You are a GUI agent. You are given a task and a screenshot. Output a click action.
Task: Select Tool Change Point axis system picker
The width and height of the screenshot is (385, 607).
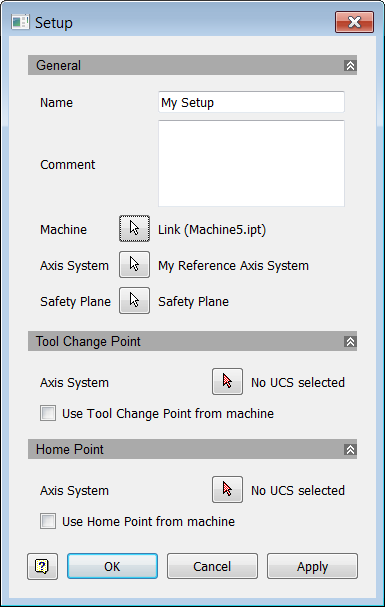click(x=228, y=382)
